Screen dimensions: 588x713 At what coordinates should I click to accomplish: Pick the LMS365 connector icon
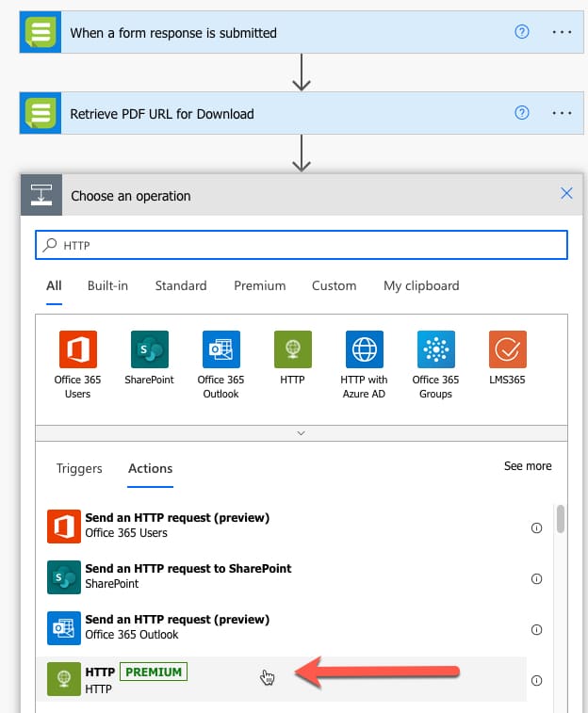click(x=508, y=349)
